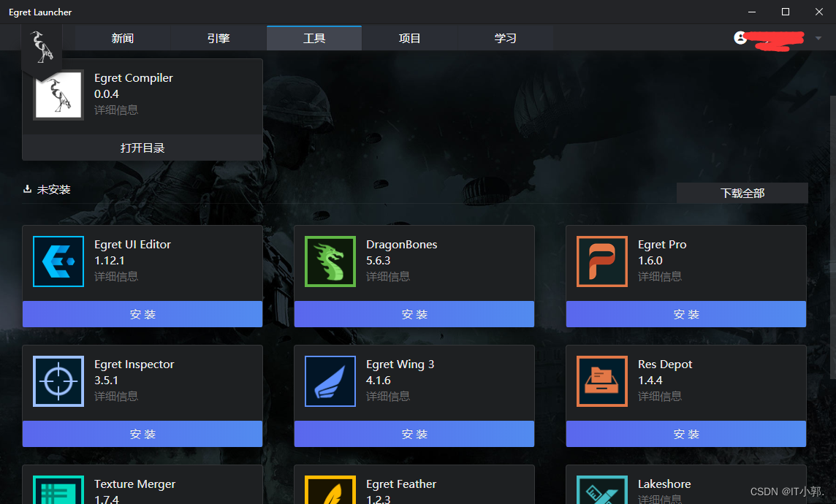This screenshot has height=504, width=836.
Task: View 详细信息 for Res Depot
Action: [x=660, y=397]
